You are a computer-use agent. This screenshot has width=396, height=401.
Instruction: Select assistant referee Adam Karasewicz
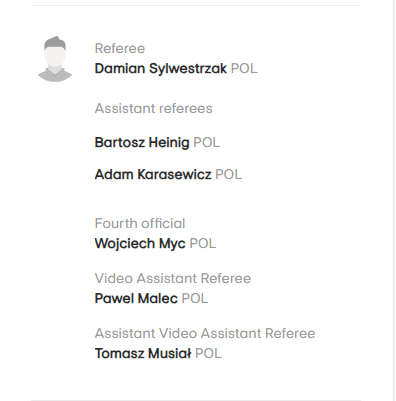pos(153,174)
